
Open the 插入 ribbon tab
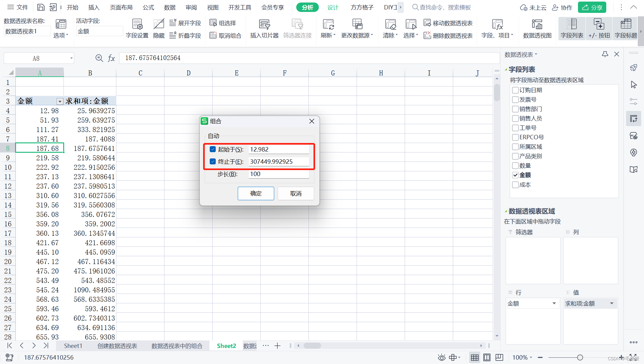[94, 7]
